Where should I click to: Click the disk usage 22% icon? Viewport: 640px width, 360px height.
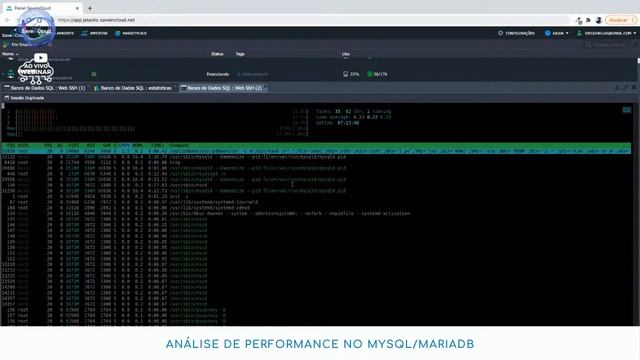[x=345, y=74]
